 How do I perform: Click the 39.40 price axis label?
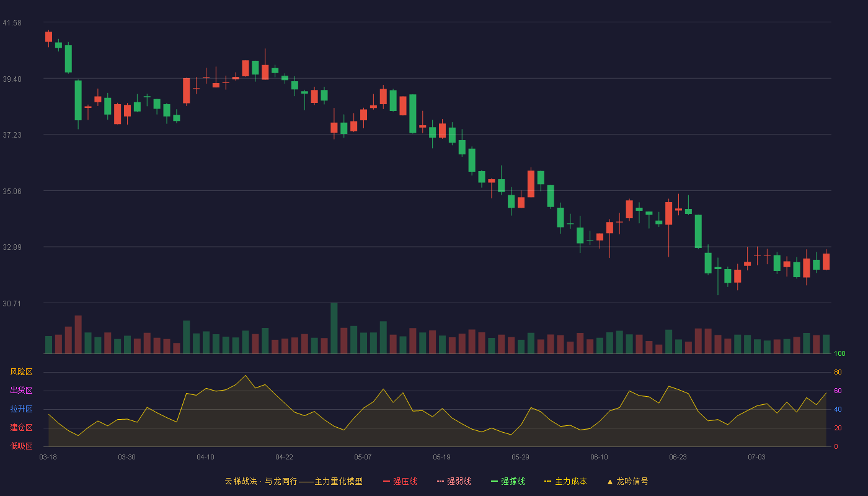click(x=12, y=79)
